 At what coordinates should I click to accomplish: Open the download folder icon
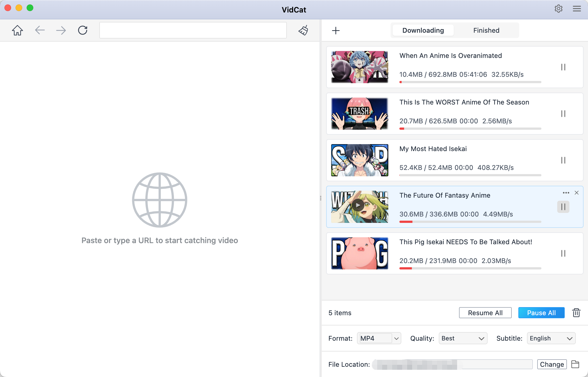[575, 364]
